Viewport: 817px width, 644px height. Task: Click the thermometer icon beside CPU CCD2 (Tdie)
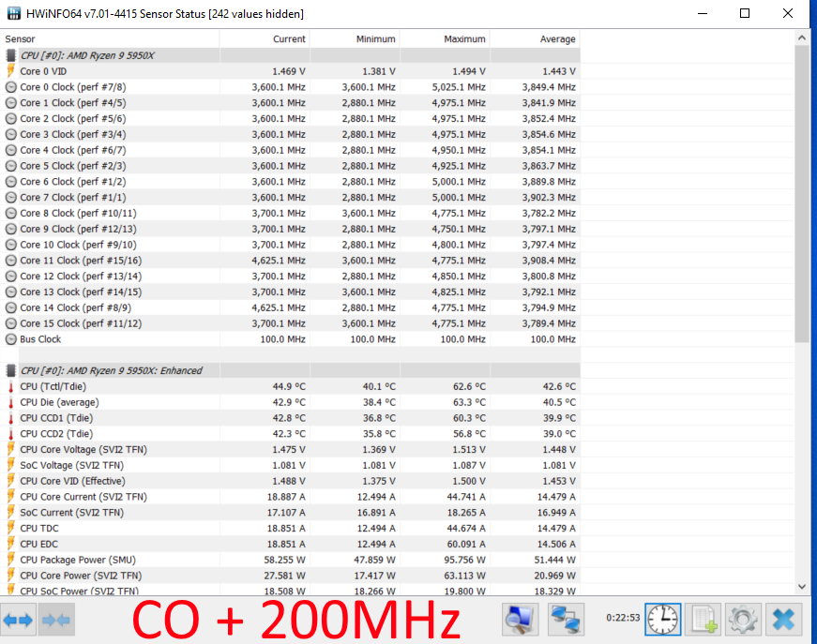[10, 434]
